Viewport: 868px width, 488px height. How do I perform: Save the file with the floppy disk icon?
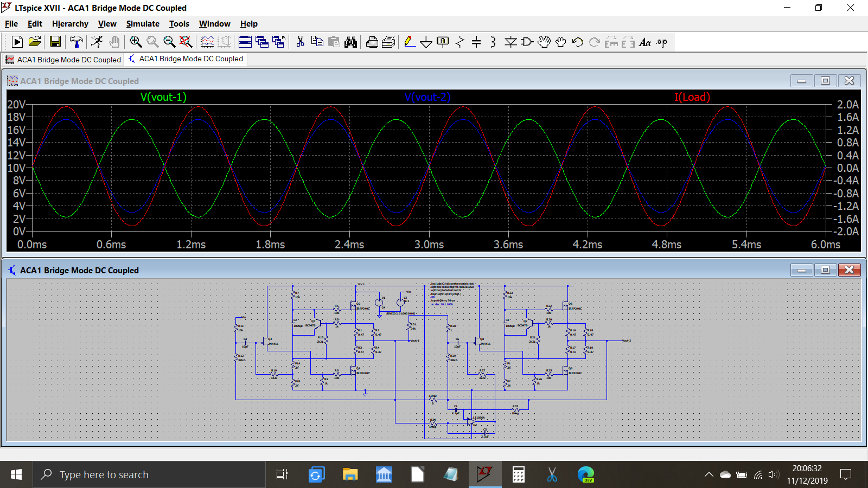point(55,42)
